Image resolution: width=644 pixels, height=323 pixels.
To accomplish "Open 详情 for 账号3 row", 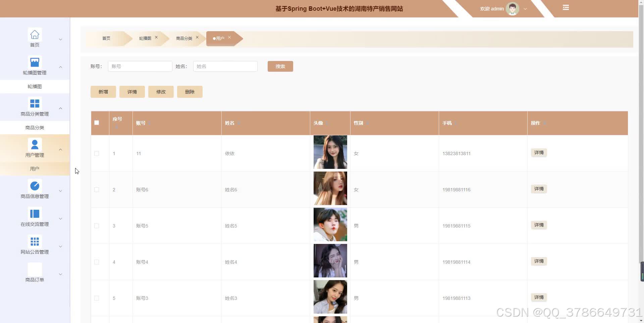I will coord(539,298).
